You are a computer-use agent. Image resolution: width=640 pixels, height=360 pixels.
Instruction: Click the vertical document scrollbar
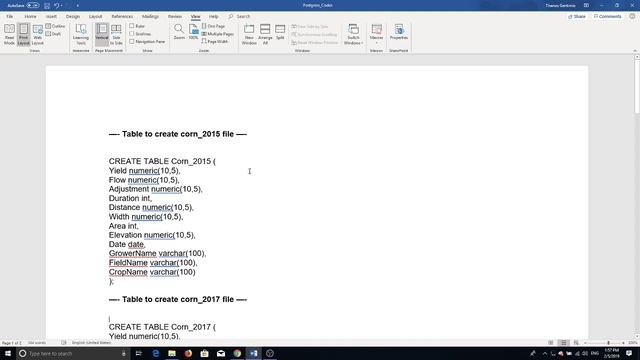pos(637,198)
